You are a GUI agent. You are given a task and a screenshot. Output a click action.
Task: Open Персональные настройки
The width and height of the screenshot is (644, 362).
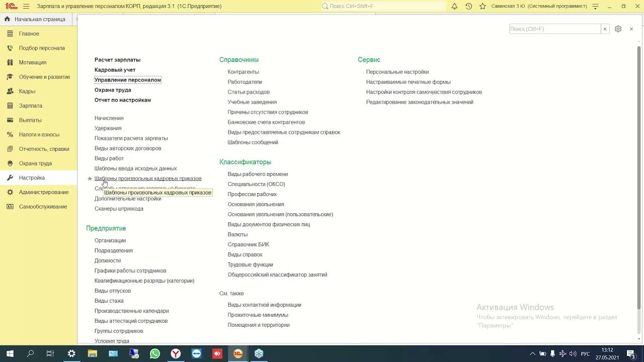point(397,72)
